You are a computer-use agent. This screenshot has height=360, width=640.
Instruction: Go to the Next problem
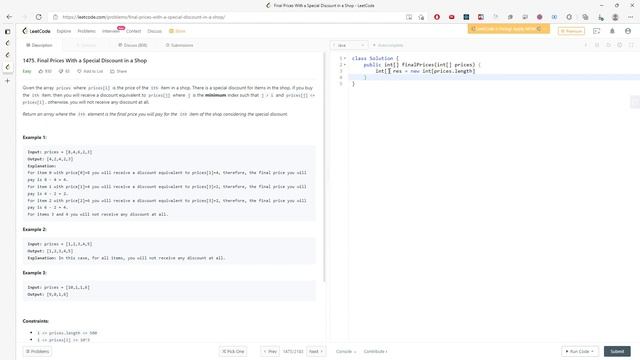coord(316,351)
